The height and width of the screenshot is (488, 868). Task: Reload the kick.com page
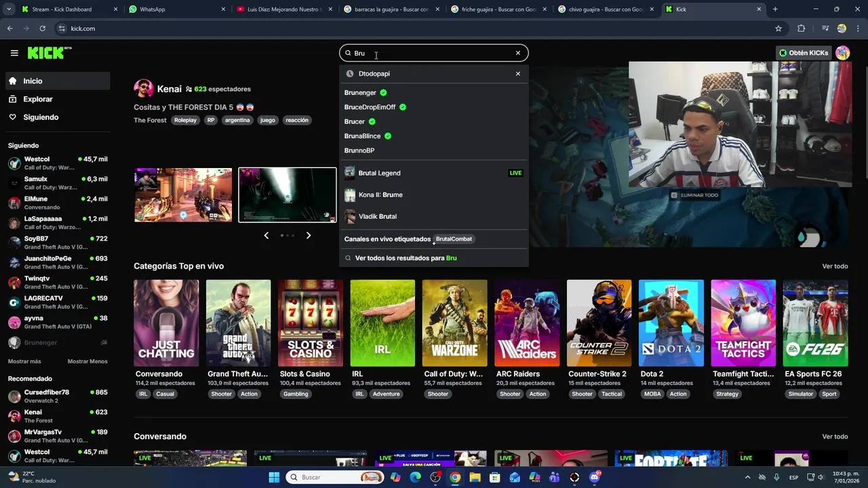pos(42,28)
